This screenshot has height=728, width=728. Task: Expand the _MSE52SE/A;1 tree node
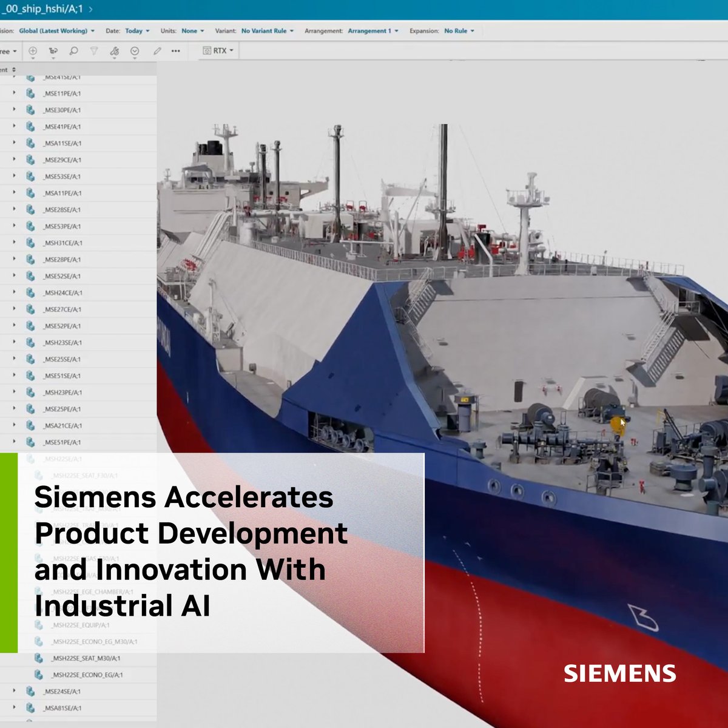14,276
